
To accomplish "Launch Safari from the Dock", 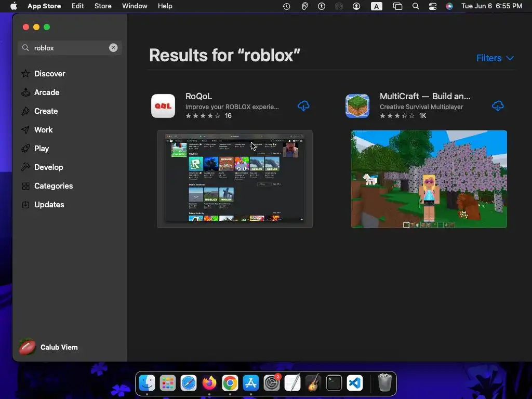I will (189, 383).
